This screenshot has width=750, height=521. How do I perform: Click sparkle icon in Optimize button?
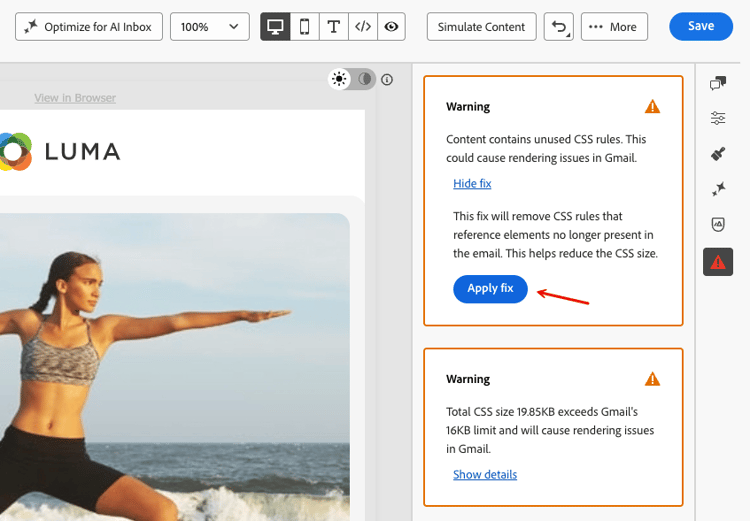31,26
